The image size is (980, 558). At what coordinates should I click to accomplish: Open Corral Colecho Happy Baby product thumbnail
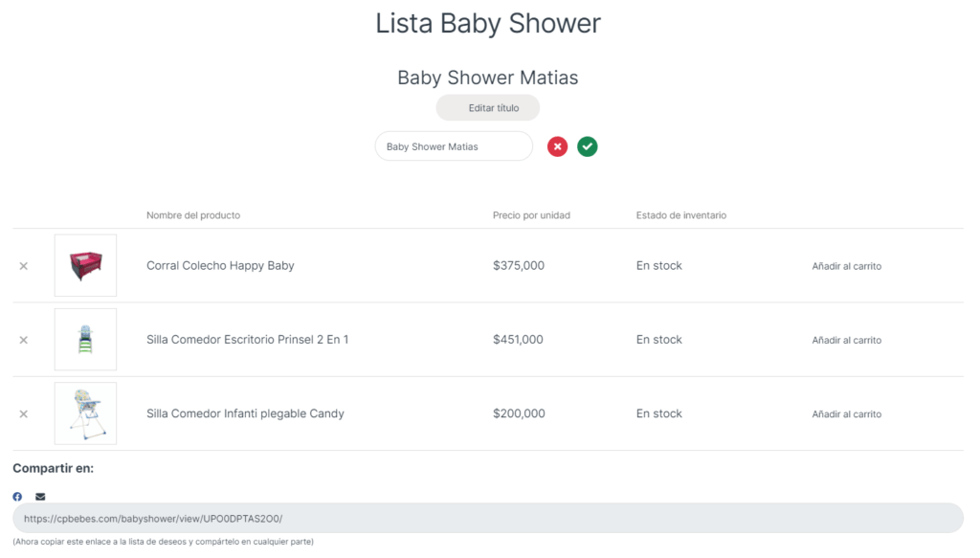[86, 266]
